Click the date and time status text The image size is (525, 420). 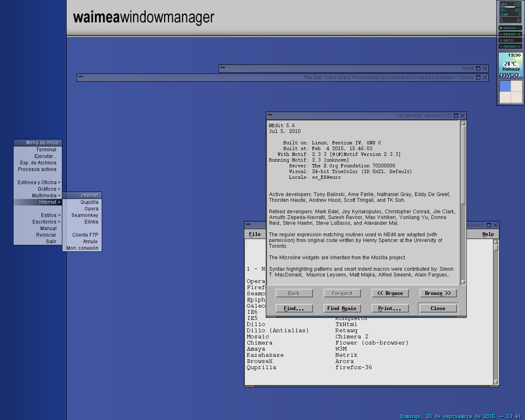[461, 416]
